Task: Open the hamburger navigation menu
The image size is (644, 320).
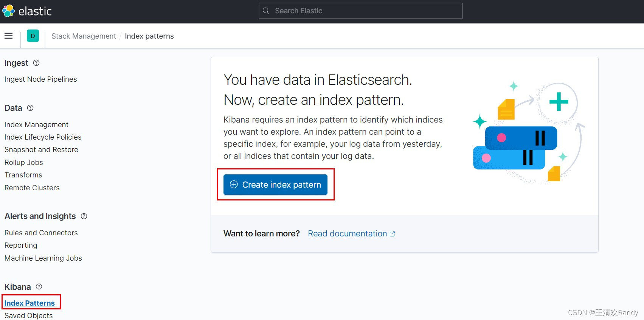Action: pyautogui.click(x=8, y=36)
